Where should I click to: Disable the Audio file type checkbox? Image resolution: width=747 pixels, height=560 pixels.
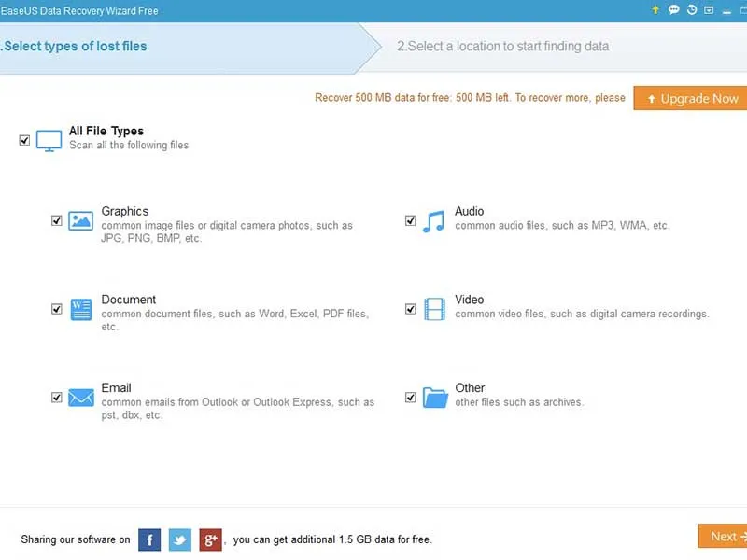(410, 221)
